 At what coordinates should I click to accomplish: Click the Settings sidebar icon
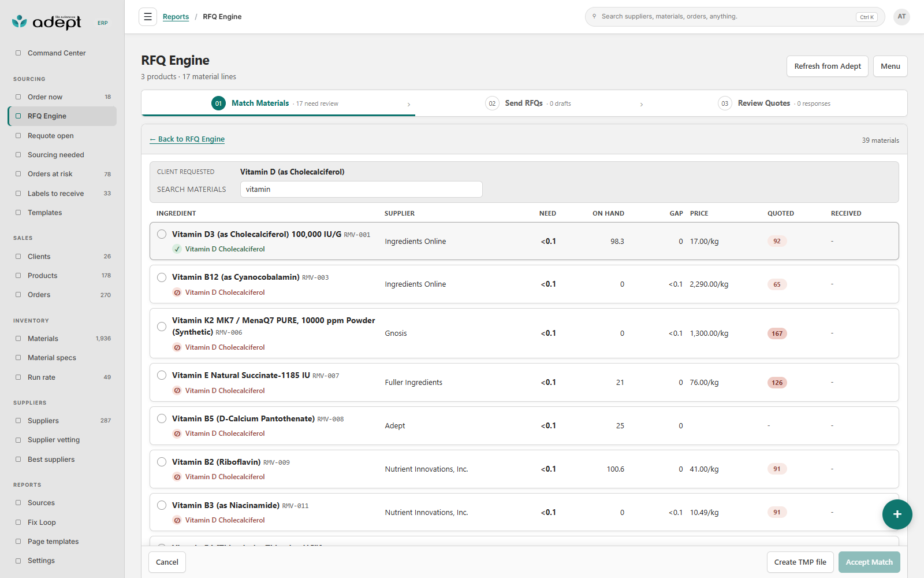coord(18,561)
